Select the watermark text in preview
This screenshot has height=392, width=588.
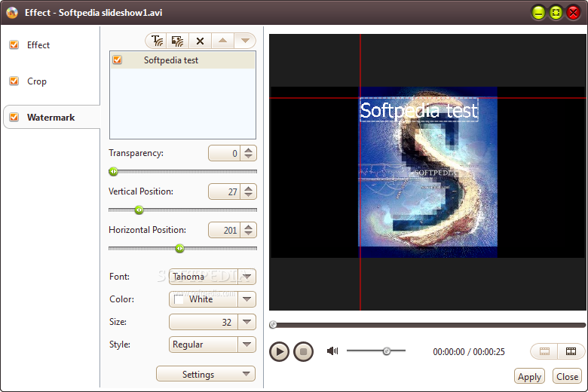tap(419, 110)
